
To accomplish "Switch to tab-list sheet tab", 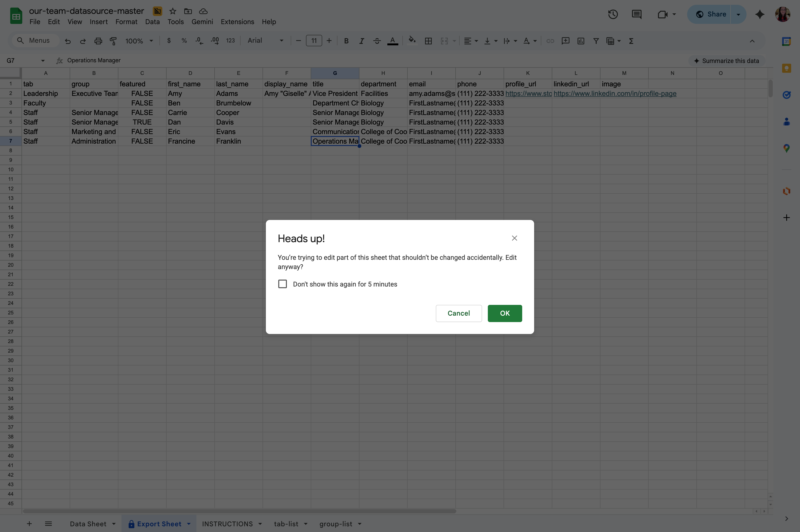I will click(286, 524).
